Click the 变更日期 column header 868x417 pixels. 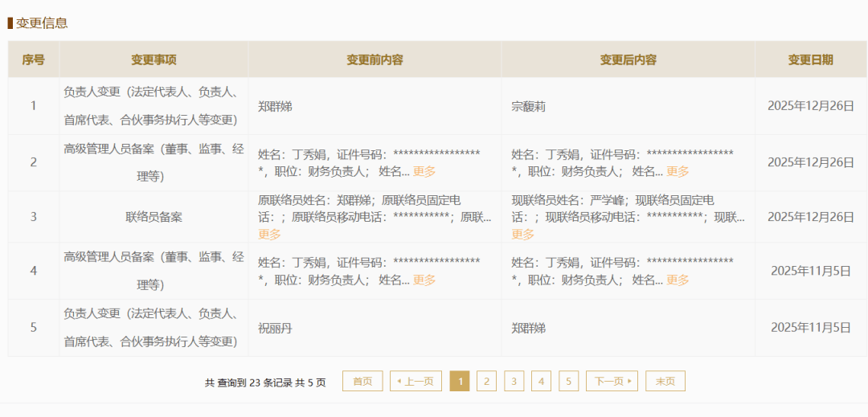810,59
